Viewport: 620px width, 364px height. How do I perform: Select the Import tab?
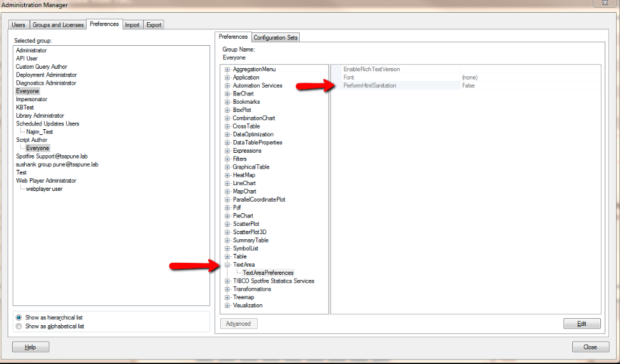pyautogui.click(x=132, y=25)
